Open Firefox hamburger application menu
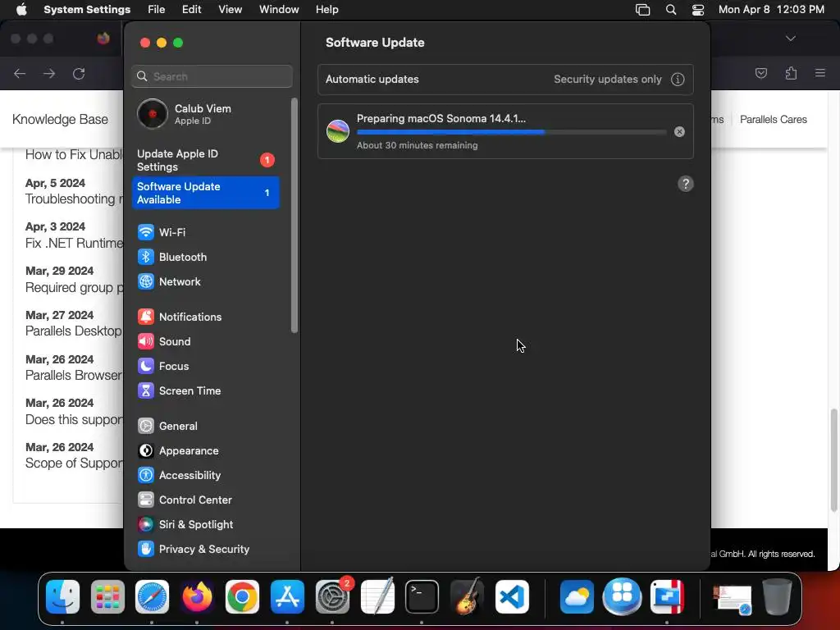Viewport: 840px width, 630px height. tap(820, 73)
